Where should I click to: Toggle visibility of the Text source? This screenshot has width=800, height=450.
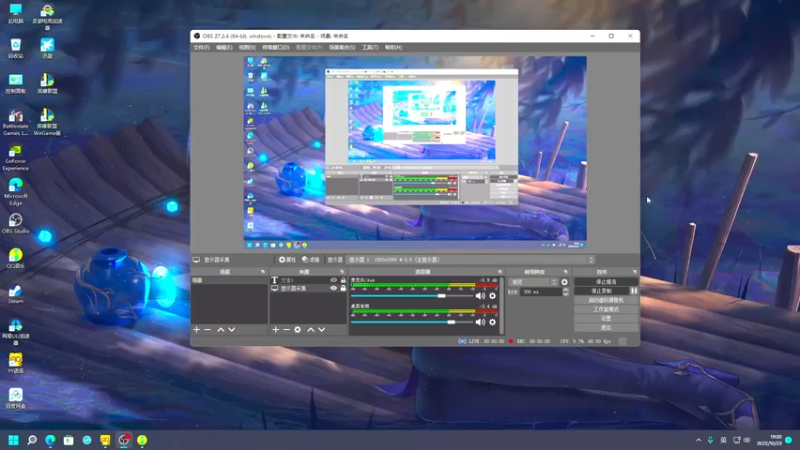[333, 280]
